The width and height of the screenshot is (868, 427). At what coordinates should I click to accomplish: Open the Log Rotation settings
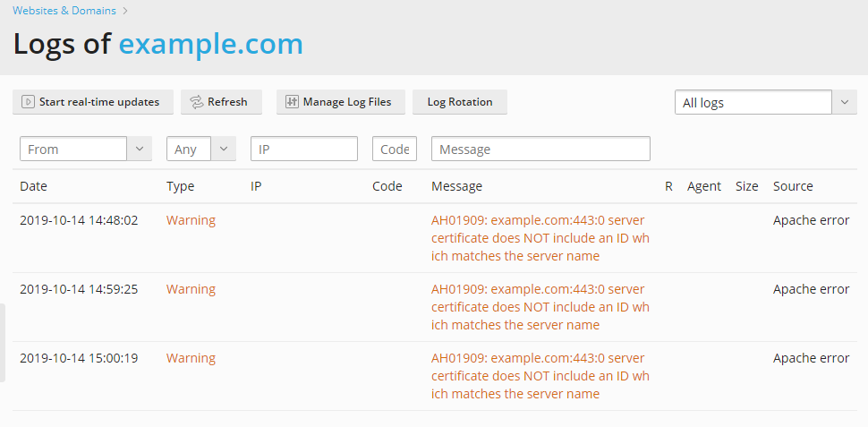pos(459,102)
